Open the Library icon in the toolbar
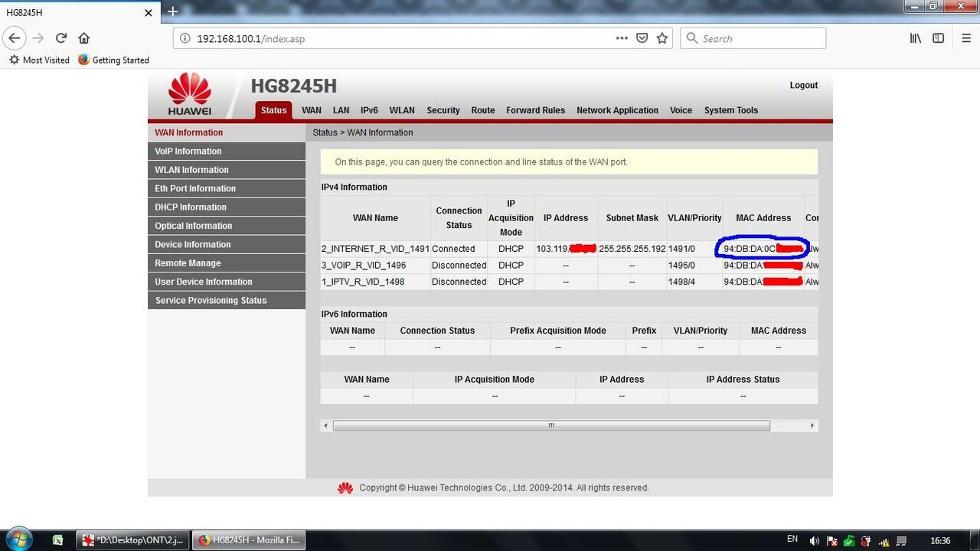This screenshot has width=980, height=551. 916,37
